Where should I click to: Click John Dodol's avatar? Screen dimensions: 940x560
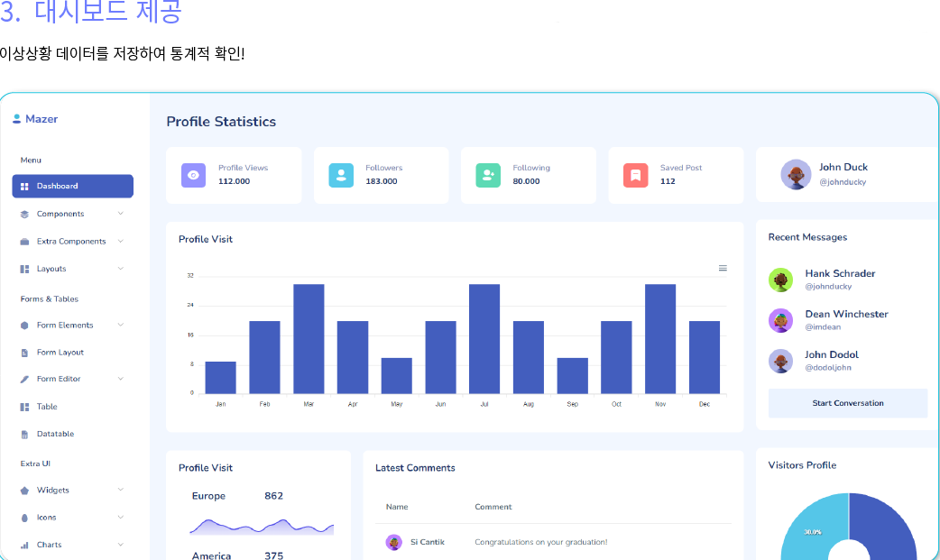(780, 361)
